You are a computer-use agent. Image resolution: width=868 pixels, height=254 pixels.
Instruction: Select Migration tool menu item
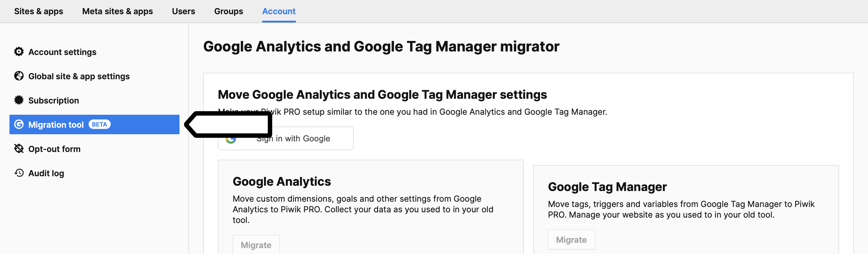pyautogui.click(x=94, y=124)
